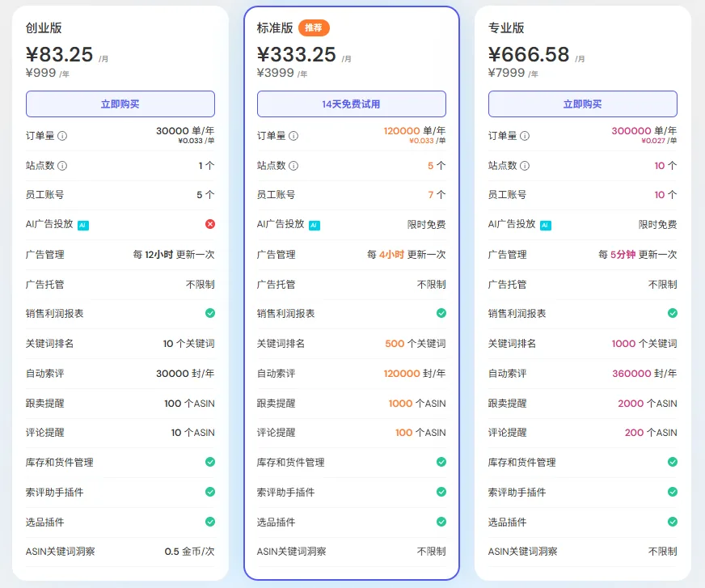Click green check for 选品插件 in 专业版
705x588 pixels.
[x=672, y=522]
